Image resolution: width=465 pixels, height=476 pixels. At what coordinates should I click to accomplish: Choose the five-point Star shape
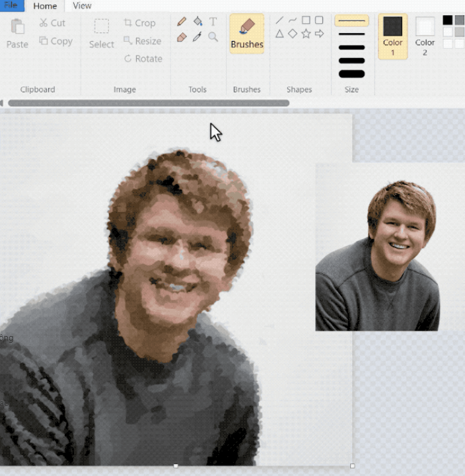(x=306, y=34)
